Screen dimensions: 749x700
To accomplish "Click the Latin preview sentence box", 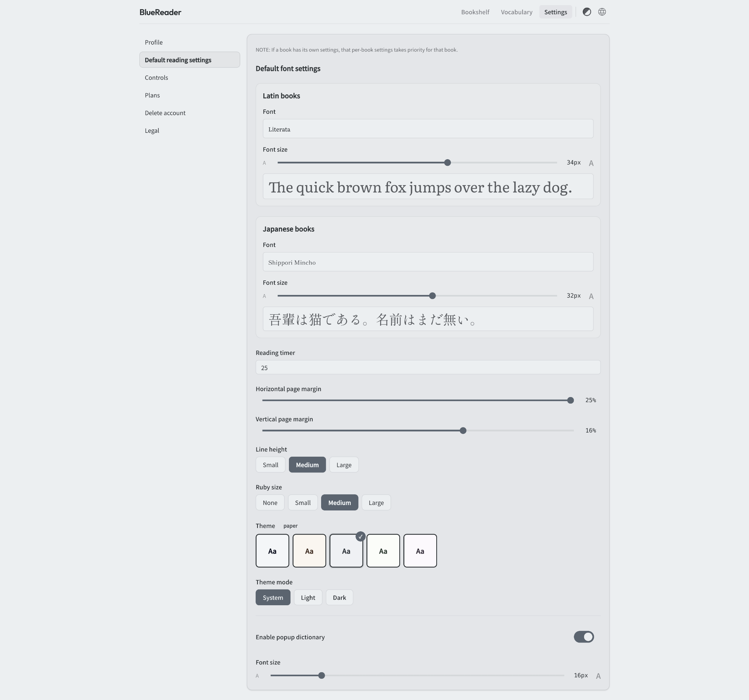I will point(428,186).
